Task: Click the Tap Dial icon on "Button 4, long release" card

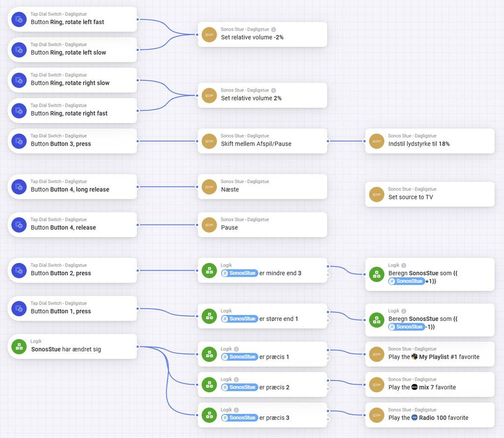Action: 19,187
